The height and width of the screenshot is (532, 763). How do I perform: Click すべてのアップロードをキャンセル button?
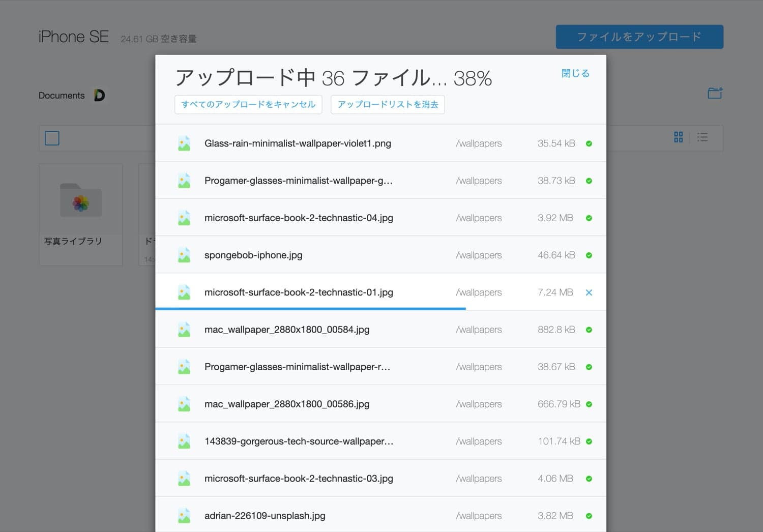tap(248, 104)
